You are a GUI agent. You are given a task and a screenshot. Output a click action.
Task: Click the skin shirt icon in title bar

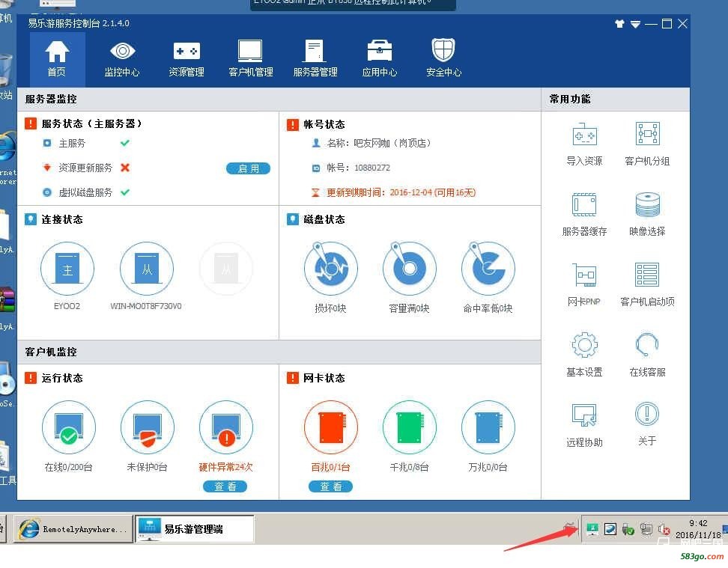[x=619, y=24]
